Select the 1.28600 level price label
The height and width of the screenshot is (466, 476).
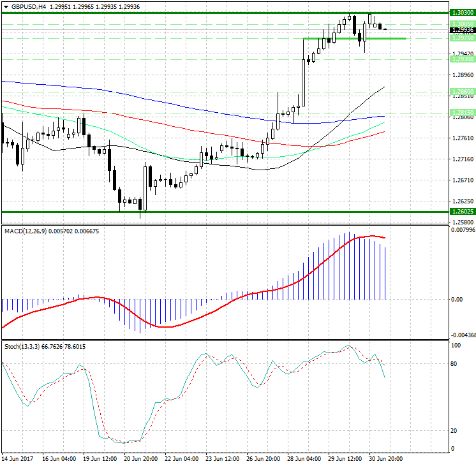point(461,92)
